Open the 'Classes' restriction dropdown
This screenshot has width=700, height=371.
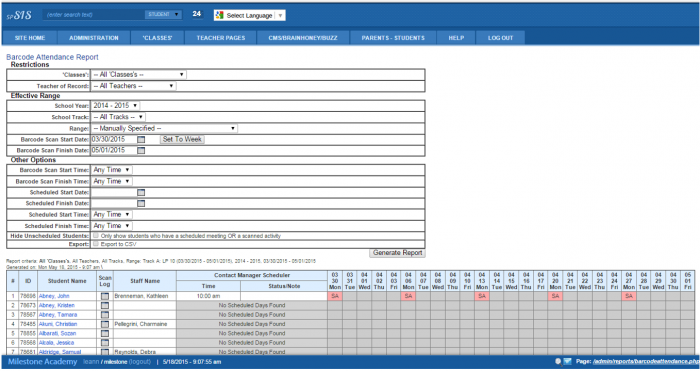[x=139, y=75]
